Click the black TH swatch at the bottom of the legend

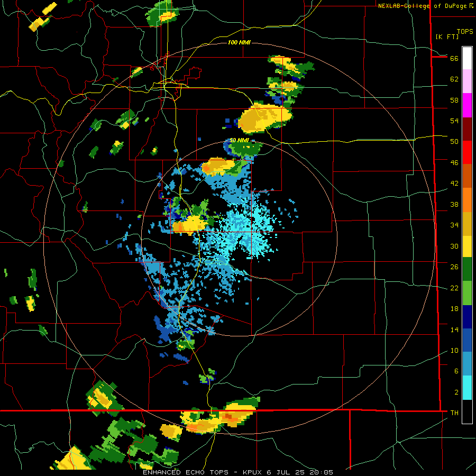point(467,411)
